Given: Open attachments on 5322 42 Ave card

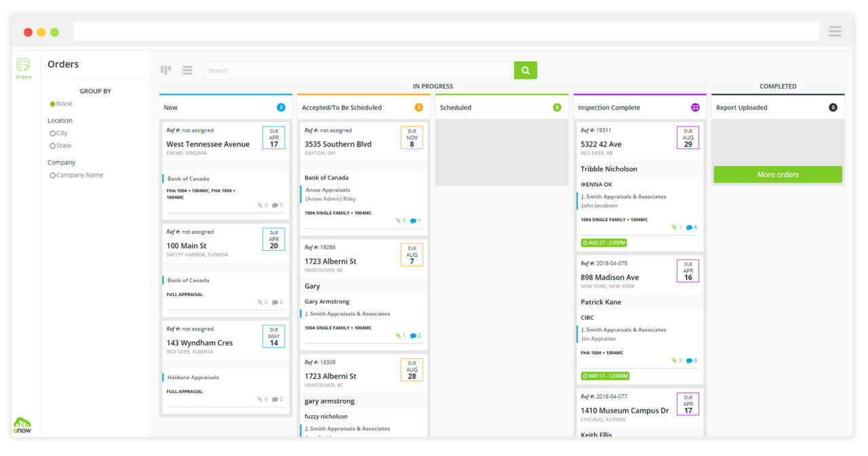Looking at the screenshot, I should click(x=676, y=228).
